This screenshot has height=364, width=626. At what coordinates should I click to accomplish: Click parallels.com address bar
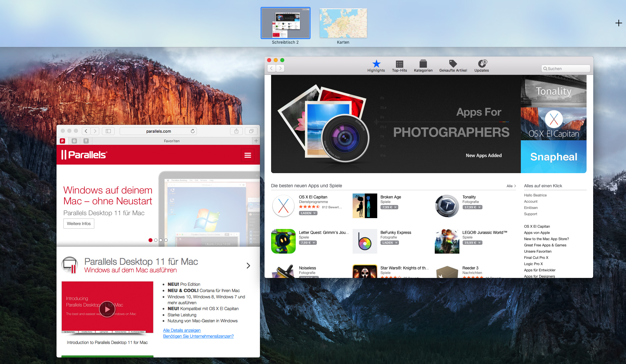point(158,131)
